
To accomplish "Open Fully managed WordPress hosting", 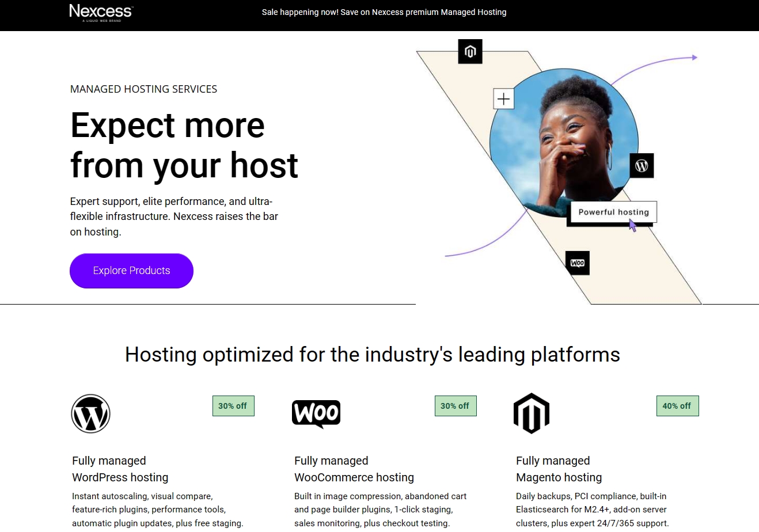I will (120, 469).
